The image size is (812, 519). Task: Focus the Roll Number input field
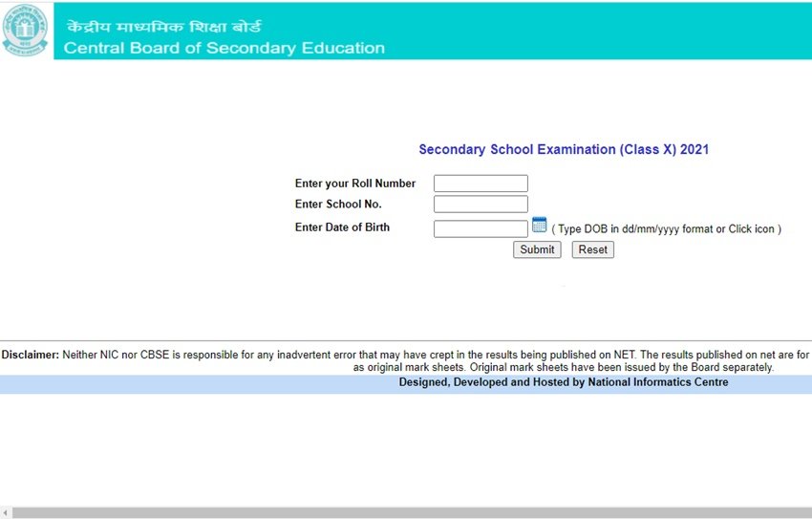[481, 184]
